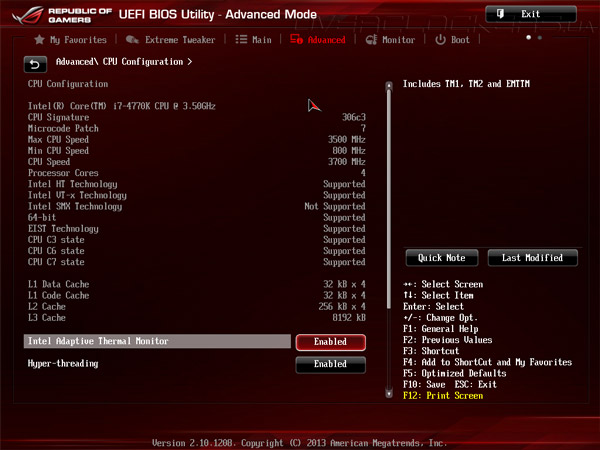Click the F10: Save ESC: Exit hint
This screenshot has height=450, width=600.
[x=450, y=385]
